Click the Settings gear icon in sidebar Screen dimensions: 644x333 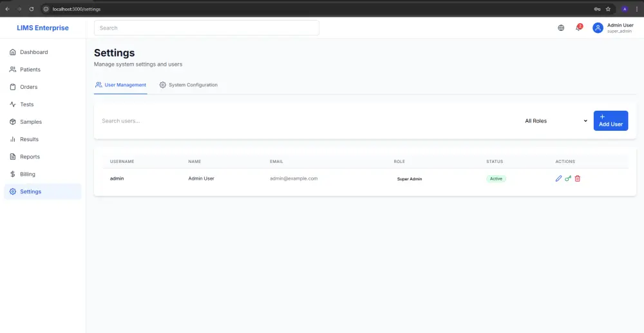13,192
